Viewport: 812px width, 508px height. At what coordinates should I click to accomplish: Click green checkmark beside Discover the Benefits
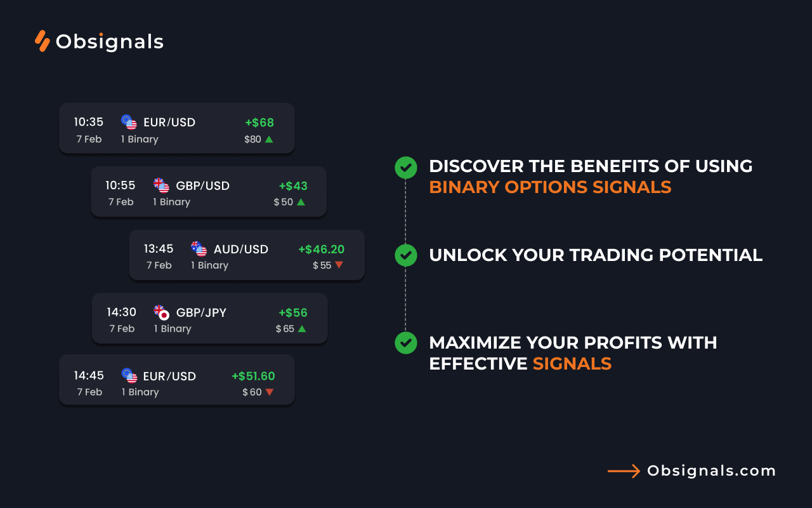[x=406, y=168]
